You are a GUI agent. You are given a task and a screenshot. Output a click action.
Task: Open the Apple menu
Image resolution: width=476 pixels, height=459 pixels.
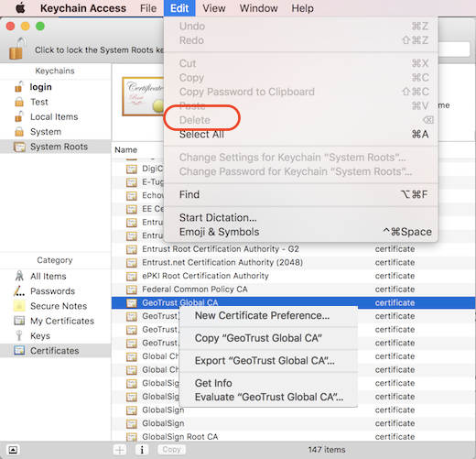pos(20,8)
